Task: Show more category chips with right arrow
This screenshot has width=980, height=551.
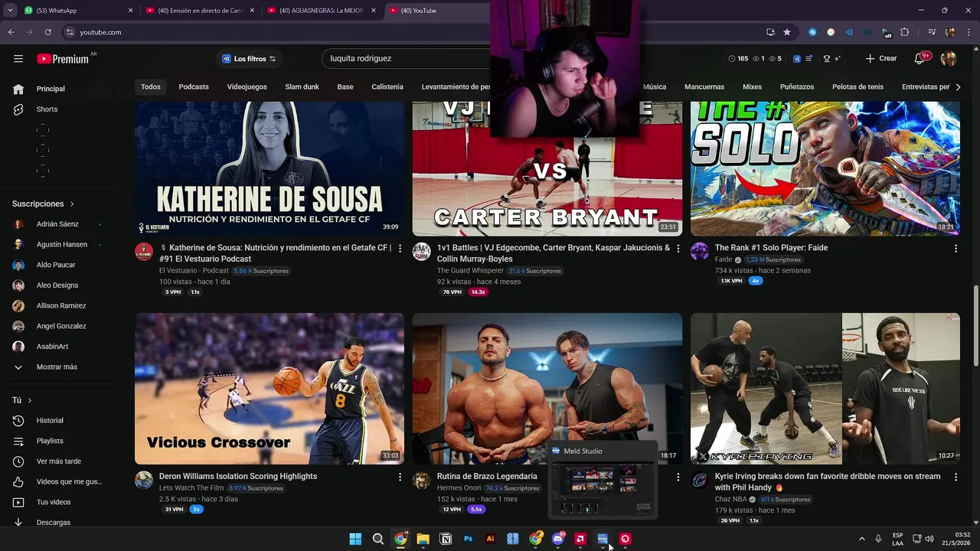Action: click(x=959, y=87)
